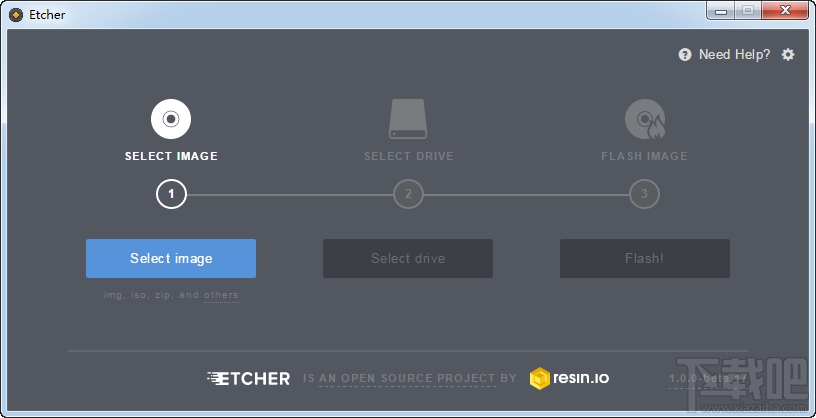Click the Select Drive hard disk icon
The height and width of the screenshot is (418, 816).
408,119
